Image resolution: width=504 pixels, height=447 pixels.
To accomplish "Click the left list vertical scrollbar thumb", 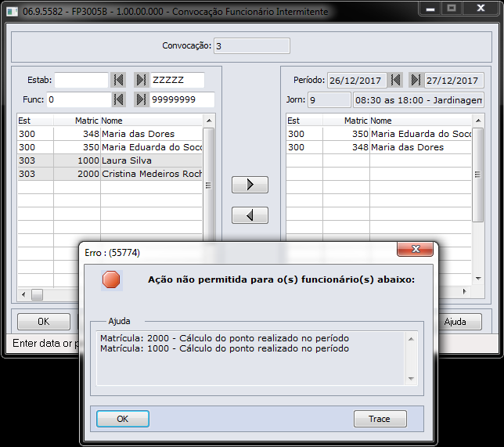I will pos(209,185).
